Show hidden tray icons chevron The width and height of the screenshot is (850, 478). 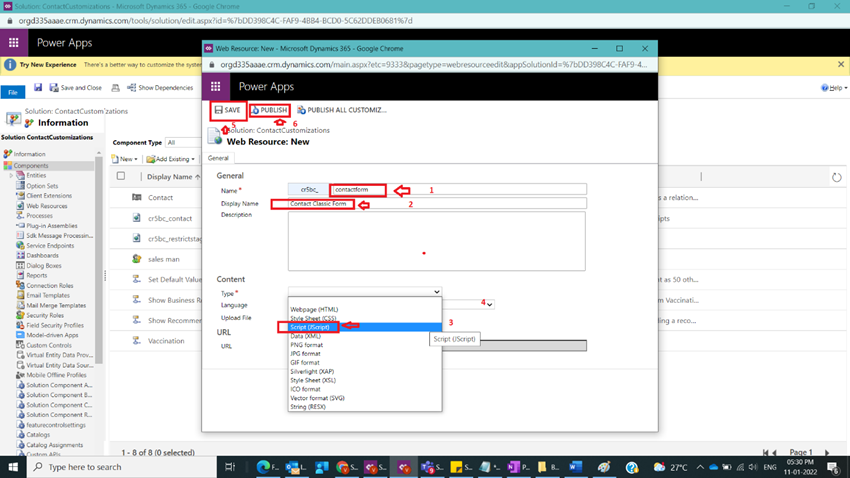point(699,467)
